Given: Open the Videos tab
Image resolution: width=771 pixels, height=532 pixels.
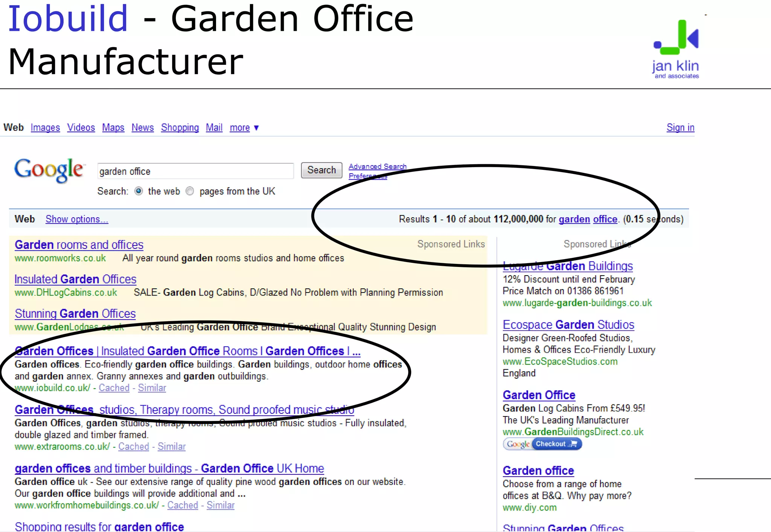Looking at the screenshot, I should (81, 128).
